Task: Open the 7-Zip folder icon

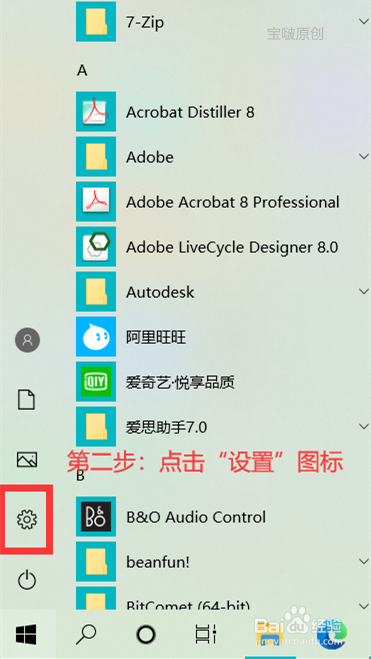Action: (x=96, y=21)
